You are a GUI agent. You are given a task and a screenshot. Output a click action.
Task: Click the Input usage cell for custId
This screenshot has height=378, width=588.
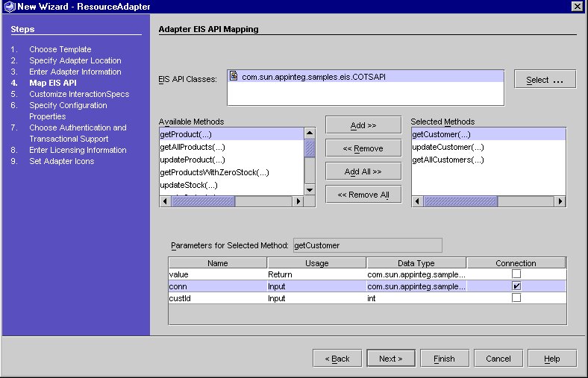pyautogui.click(x=317, y=298)
